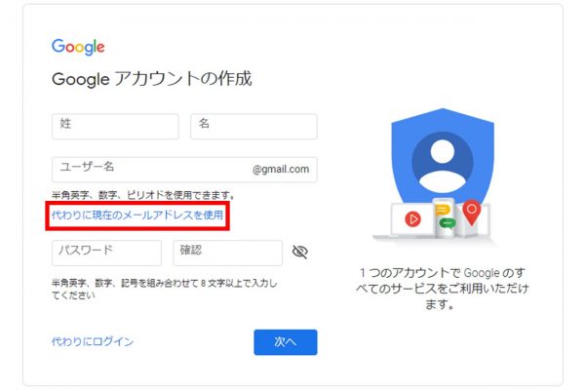The height and width of the screenshot is (392, 585).
Task: Click the red map pin icon in illustration
Action: tap(472, 213)
